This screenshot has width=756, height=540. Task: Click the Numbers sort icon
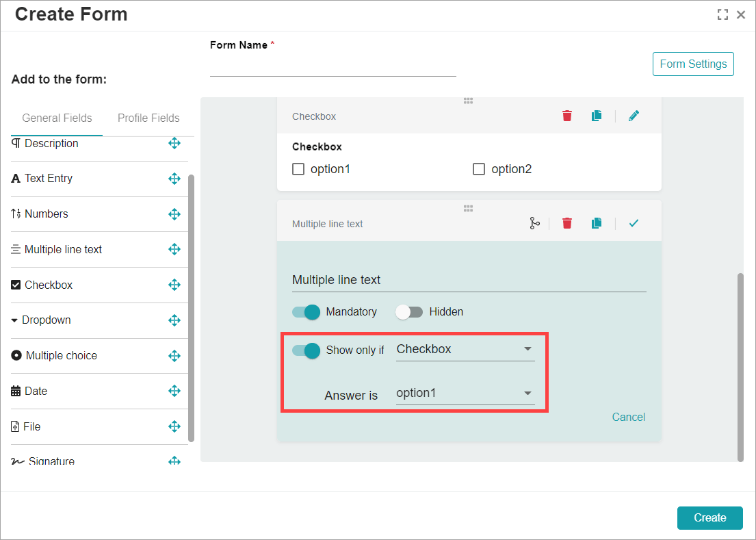click(16, 214)
